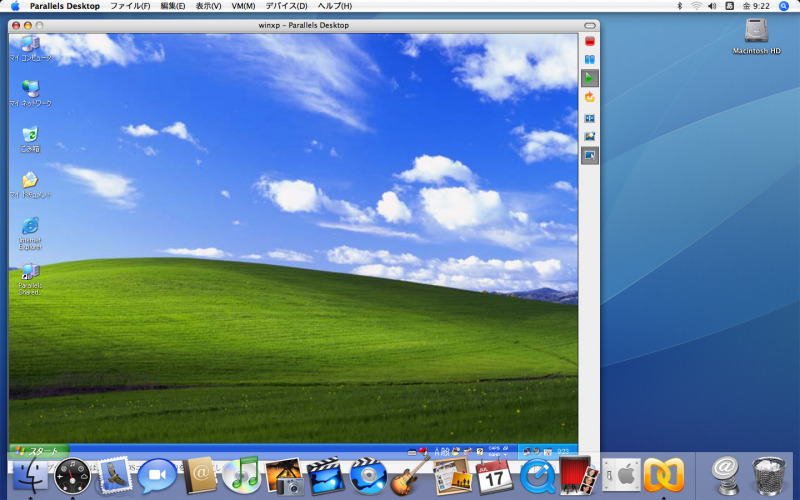Open the Wi-Fi AirPort menu bar icon

(x=696, y=6)
